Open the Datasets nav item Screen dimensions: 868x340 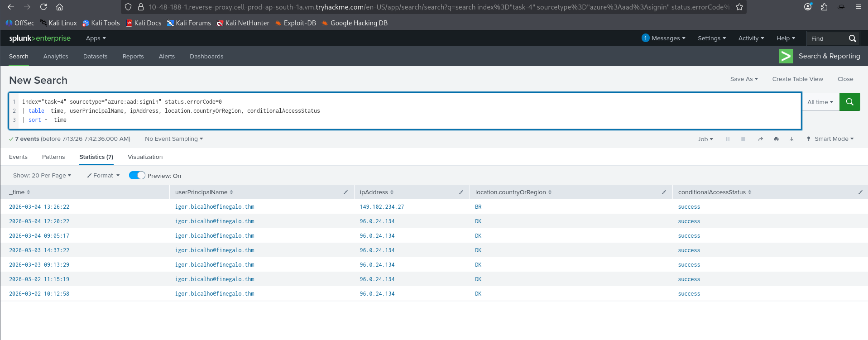coord(95,56)
